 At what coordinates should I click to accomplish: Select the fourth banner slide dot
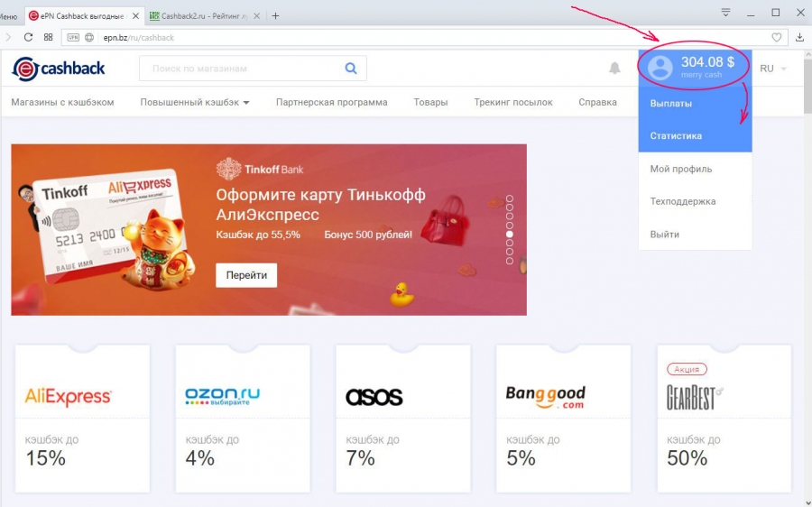(x=510, y=226)
